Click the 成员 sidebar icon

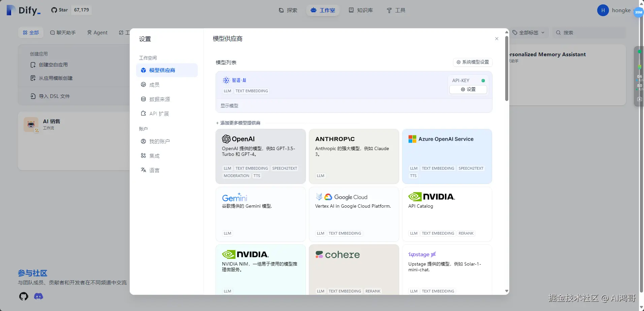point(143,85)
